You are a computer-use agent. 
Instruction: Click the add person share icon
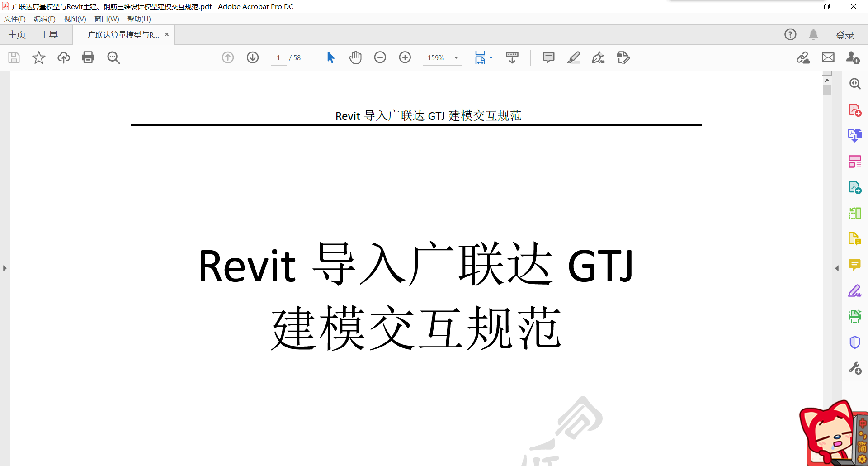853,57
